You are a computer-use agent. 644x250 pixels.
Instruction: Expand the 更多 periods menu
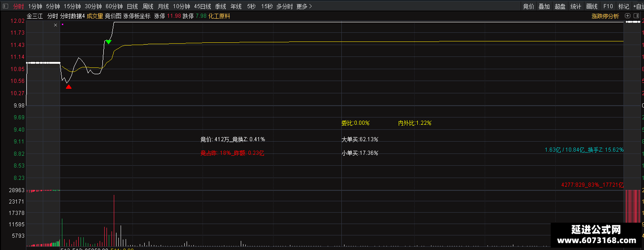pos(304,6)
